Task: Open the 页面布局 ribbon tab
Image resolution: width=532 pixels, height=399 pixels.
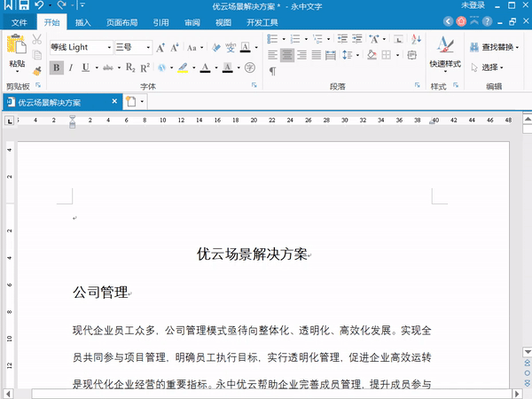Action: [121, 23]
